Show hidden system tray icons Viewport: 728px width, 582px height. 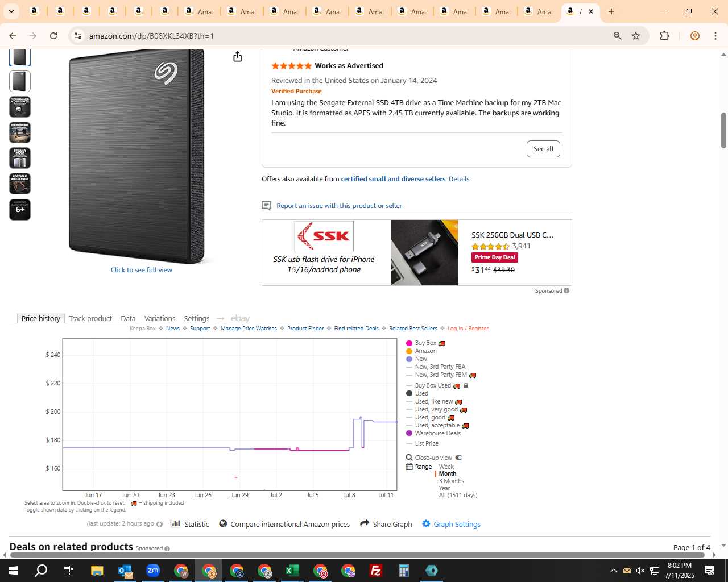(x=613, y=571)
